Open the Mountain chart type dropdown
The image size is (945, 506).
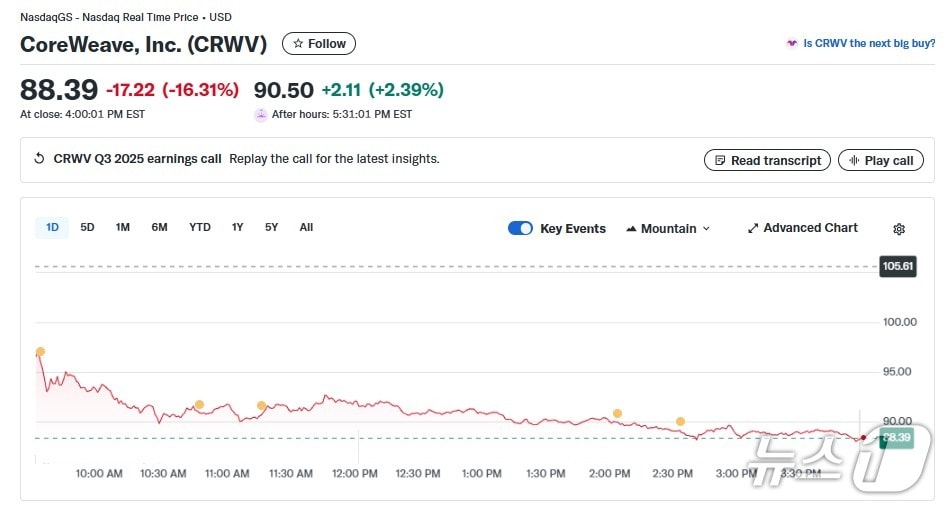tap(668, 228)
